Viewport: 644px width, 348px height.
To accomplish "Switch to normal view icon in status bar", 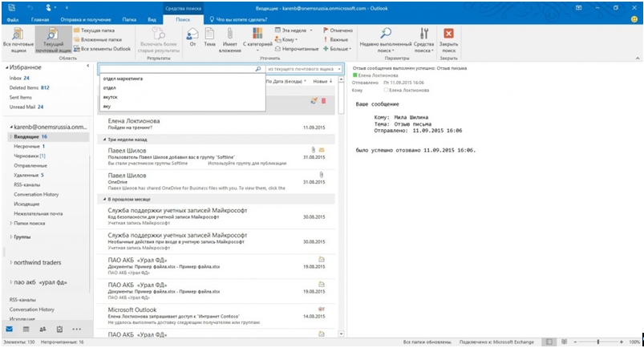I will click(549, 342).
